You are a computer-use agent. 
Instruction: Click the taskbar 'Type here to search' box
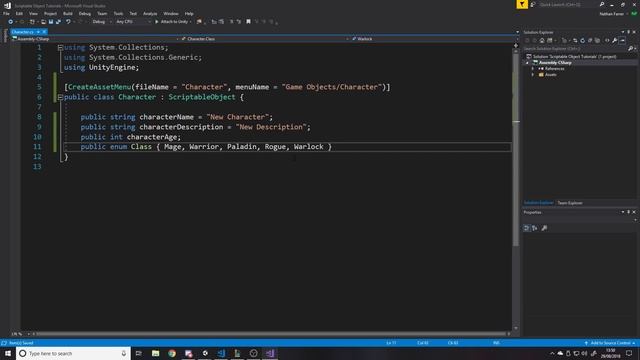73,353
